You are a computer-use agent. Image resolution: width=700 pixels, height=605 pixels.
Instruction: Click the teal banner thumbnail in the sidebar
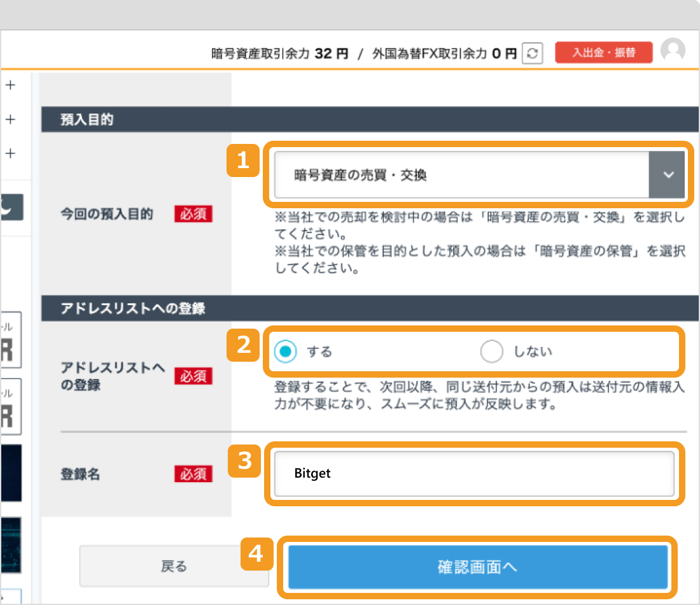pyautogui.click(x=10, y=543)
